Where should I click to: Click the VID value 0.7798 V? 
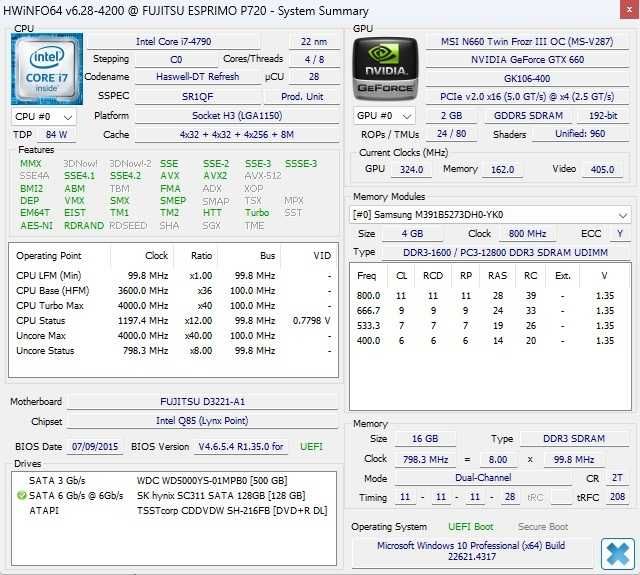[311, 321]
